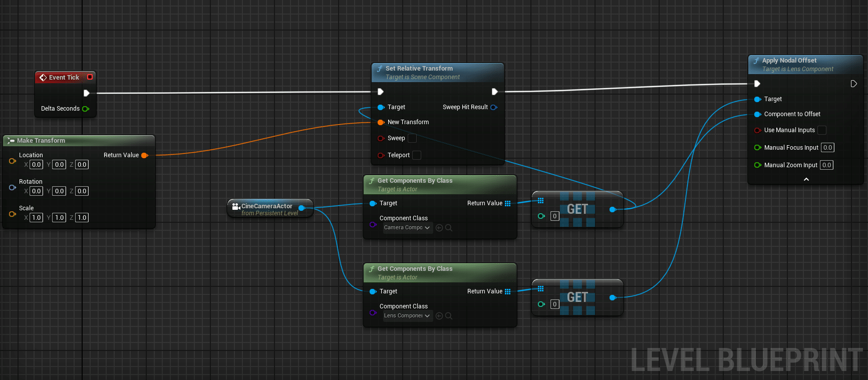Select the Make Transform node header
The image size is (868, 380).
tap(41, 141)
